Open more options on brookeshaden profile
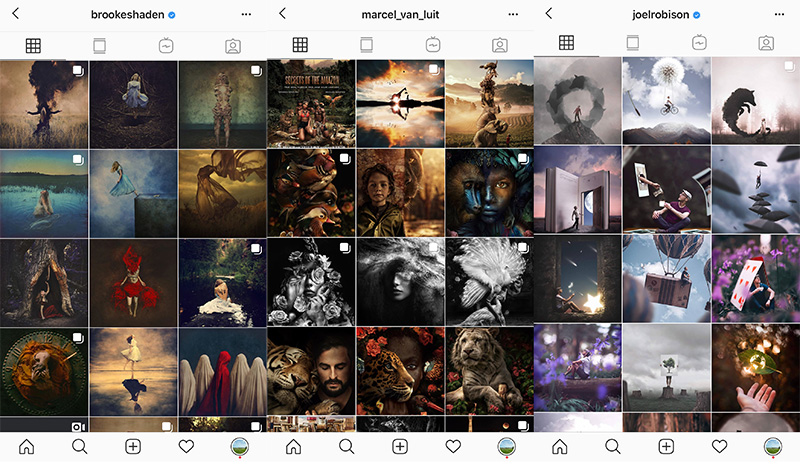The width and height of the screenshot is (800, 474). point(246,14)
